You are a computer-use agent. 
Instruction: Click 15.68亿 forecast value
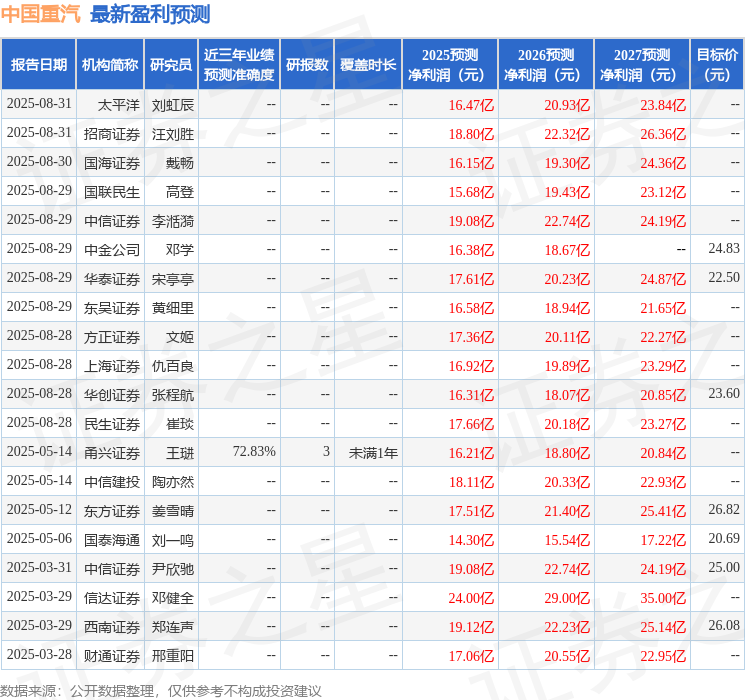click(471, 192)
